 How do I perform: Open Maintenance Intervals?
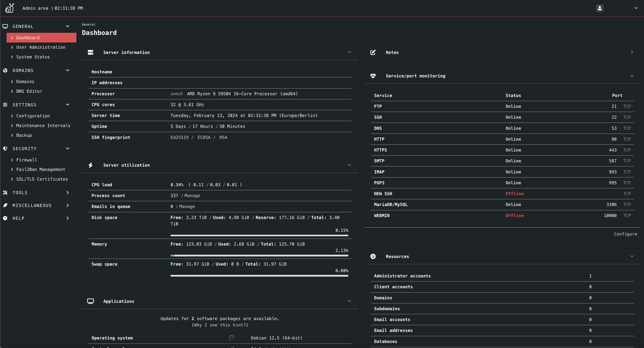pyautogui.click(x=43, y=126)
